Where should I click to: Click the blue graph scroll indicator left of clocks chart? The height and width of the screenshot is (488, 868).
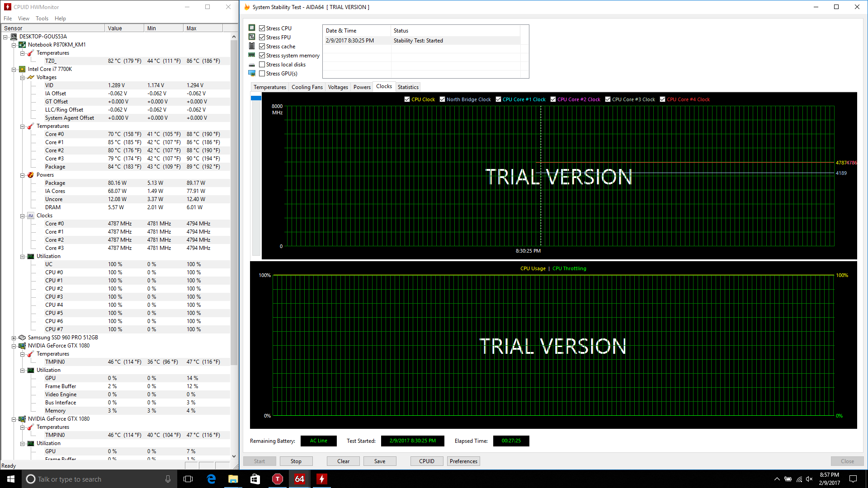(256, 98)
